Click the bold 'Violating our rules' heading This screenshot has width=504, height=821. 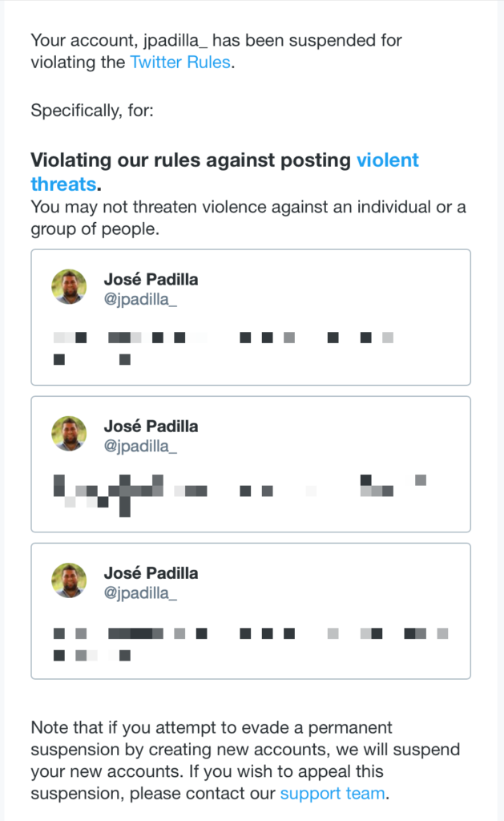pyautogui.click(x=224, y=172)
